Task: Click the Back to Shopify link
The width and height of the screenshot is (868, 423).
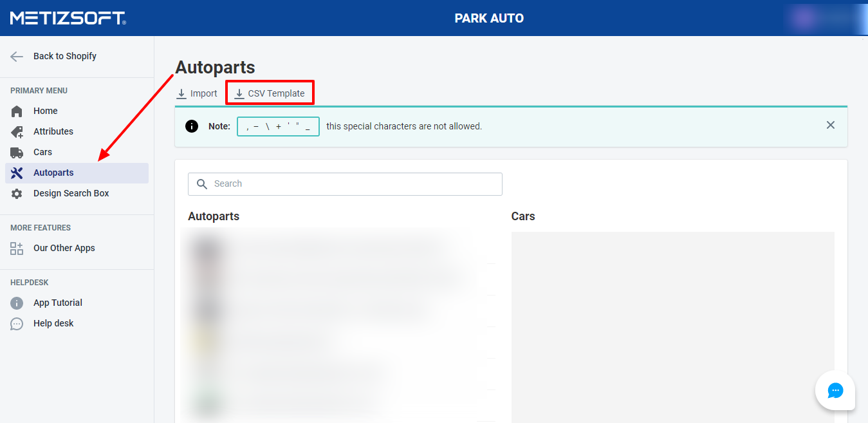Action: [x=65, y=56]
